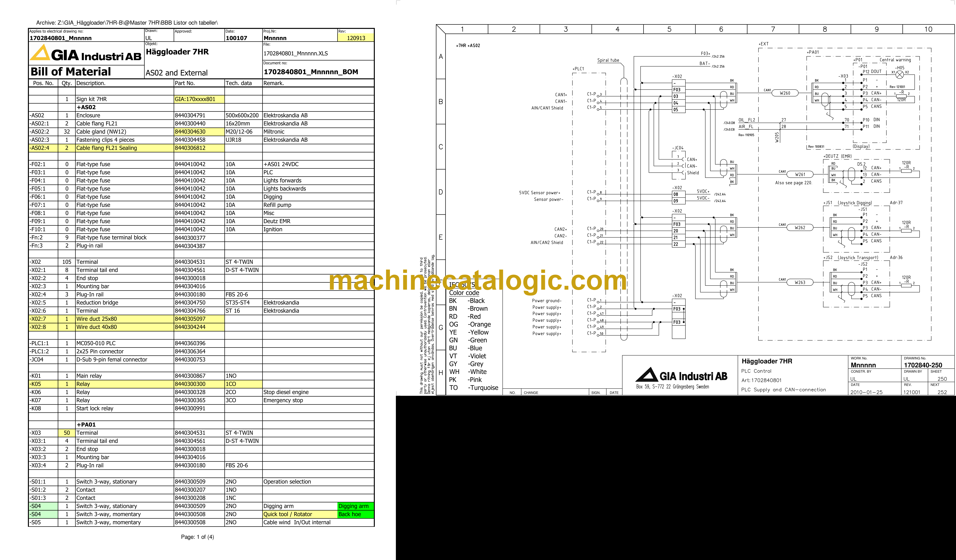Select the yellow Rev 120913 cell
This screenshot has height=560, width=956.
(x=355, y=38)
